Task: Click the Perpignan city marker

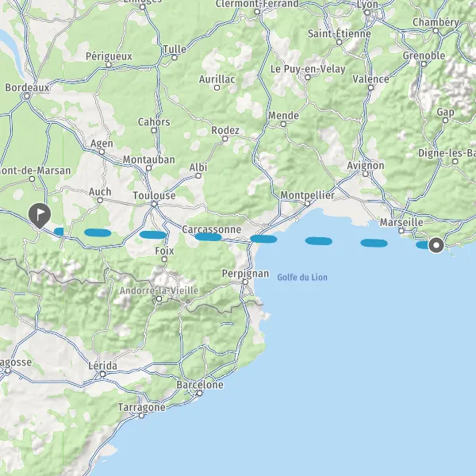Action: pos(245,282)
